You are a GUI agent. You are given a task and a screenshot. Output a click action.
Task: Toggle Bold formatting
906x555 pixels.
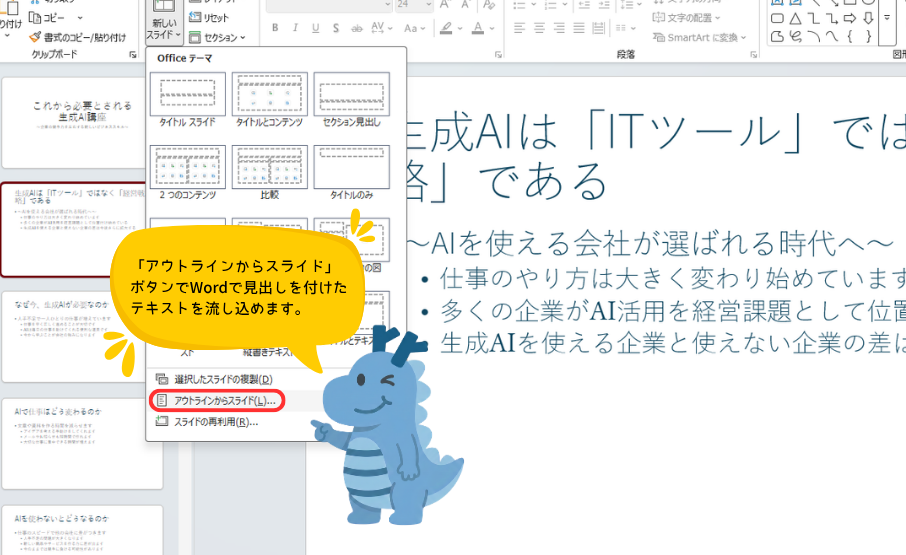coord(275,28)
